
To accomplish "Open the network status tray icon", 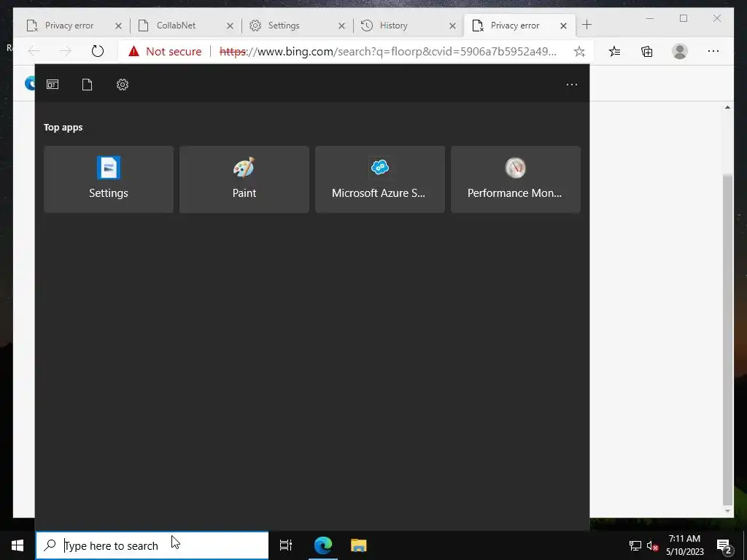I will pyautogui.click(x=635, y=545).
